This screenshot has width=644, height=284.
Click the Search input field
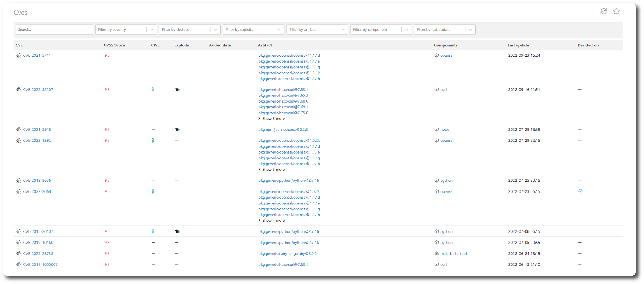[54, 30]
